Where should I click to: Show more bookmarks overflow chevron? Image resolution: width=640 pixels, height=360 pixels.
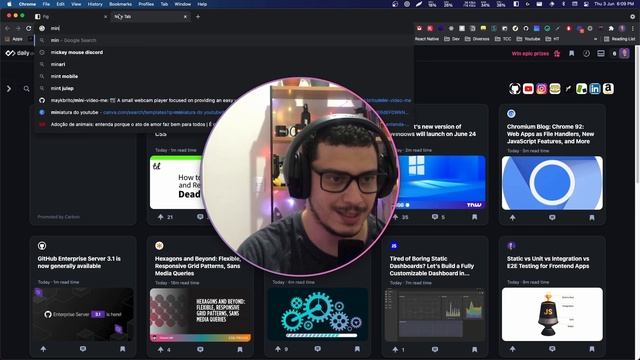[x=596, y=39]
